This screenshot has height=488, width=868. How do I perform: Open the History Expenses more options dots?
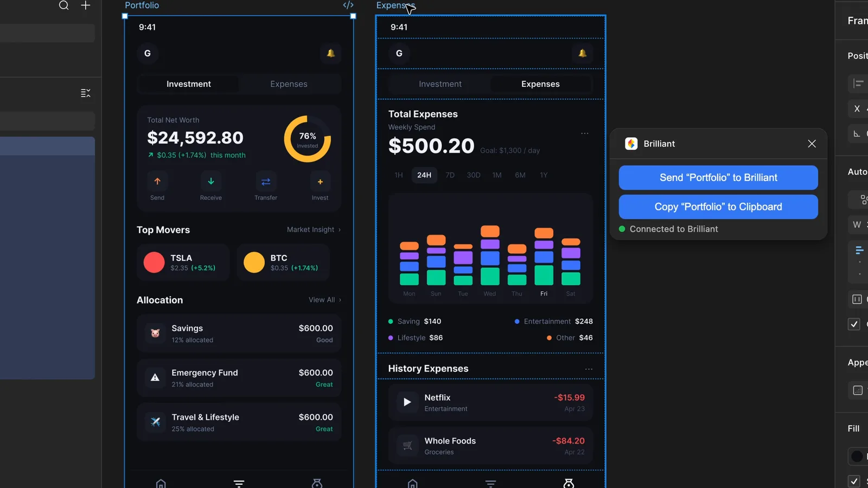tap(589, 369)
